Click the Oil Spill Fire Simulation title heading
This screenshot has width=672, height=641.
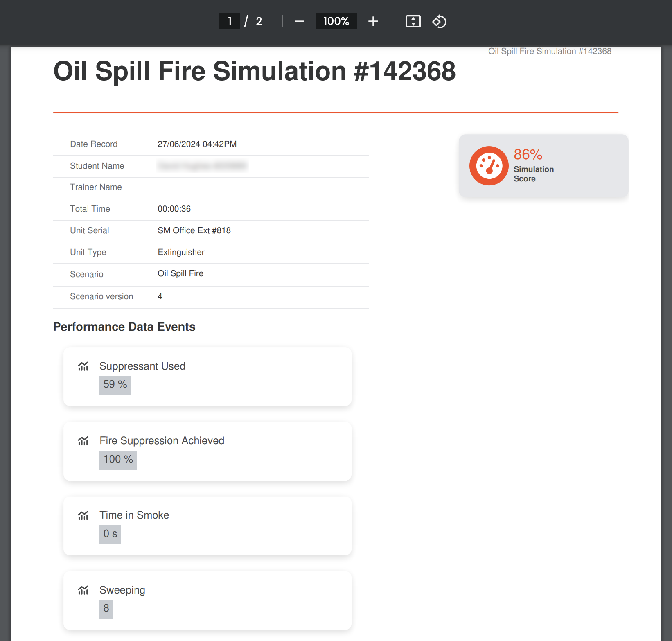pos(255,71)
